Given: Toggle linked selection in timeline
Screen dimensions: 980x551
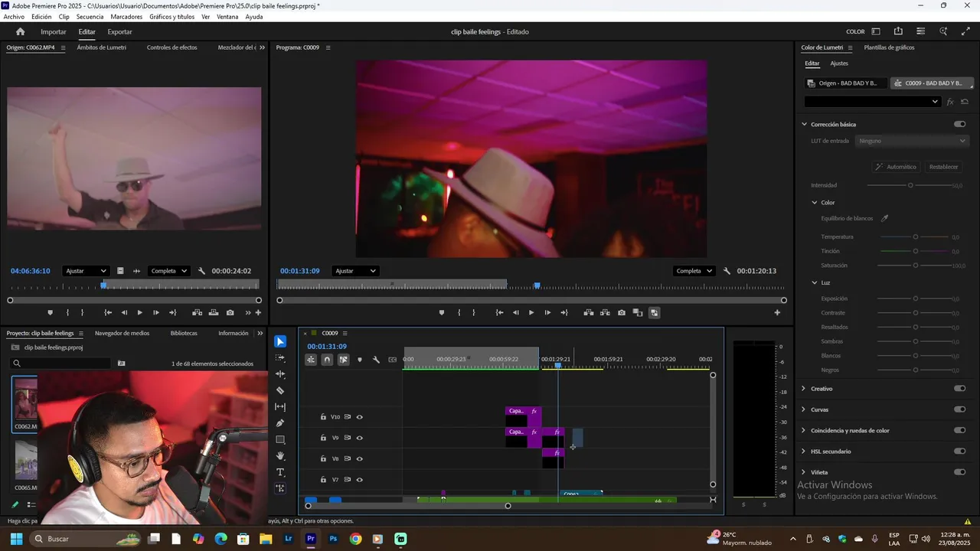Looking at the screenshot, I should tap(343, 360).
